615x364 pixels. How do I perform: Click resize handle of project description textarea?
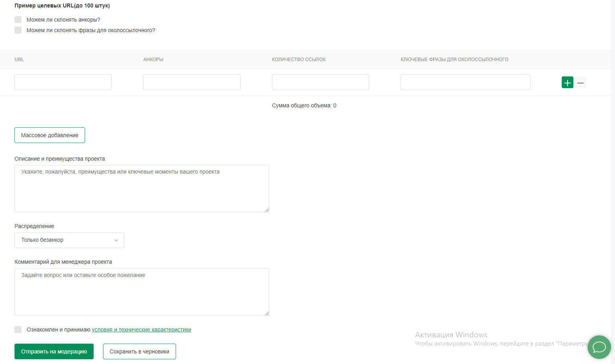(x=267, y=210)
